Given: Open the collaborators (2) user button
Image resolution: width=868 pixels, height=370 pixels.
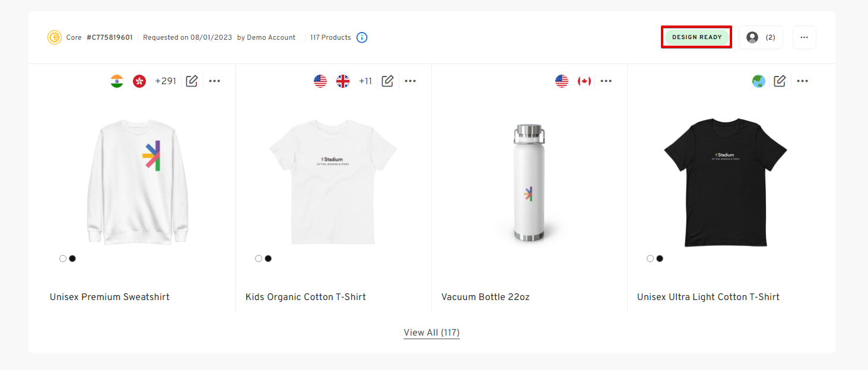Looking at the screenshot, I should click(761, 37).
